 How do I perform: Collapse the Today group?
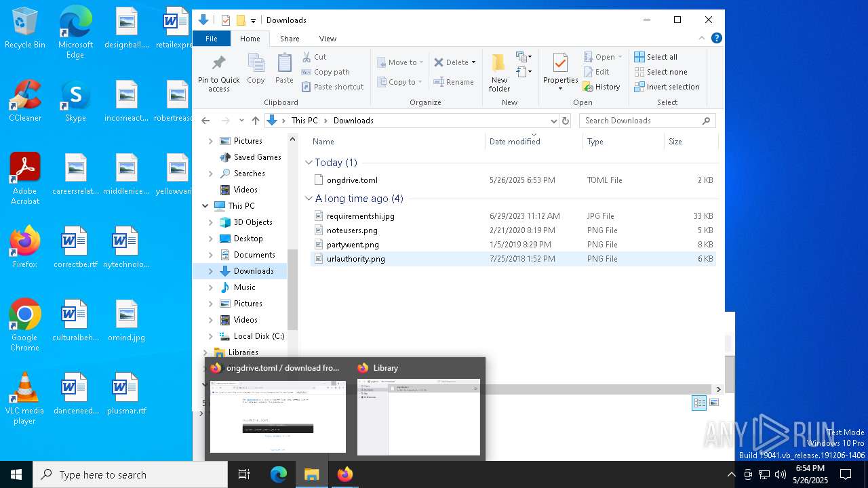coord(309,163)
